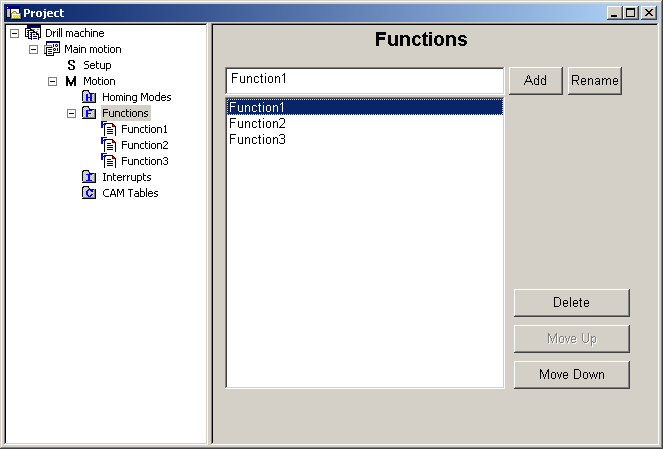Click the Drill machine project icon
This screenshot has width=663, height=449.
pos(33,33)
